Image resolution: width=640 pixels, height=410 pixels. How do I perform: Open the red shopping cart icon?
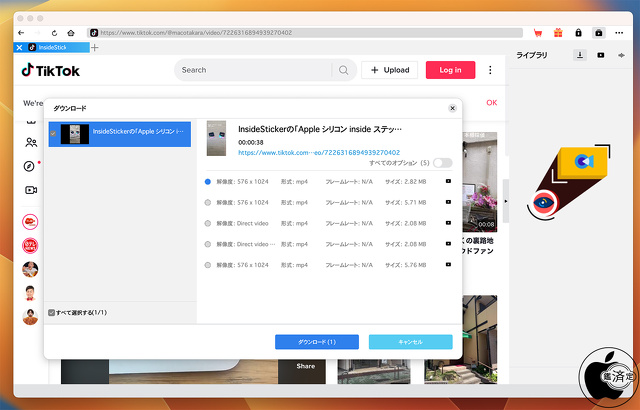538,33
